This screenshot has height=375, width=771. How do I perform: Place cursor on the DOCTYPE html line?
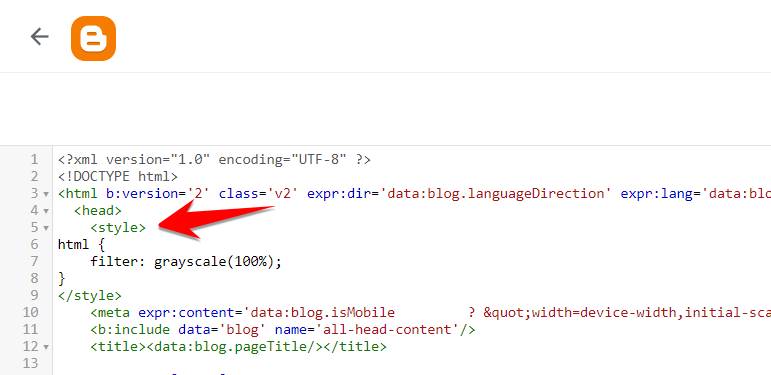[x=118, y=176]
